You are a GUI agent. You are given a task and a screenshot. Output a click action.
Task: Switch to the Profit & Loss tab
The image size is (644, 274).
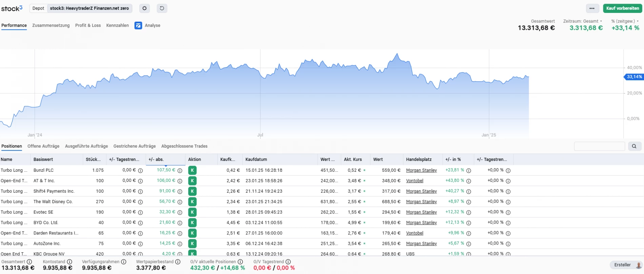(88, 25)
